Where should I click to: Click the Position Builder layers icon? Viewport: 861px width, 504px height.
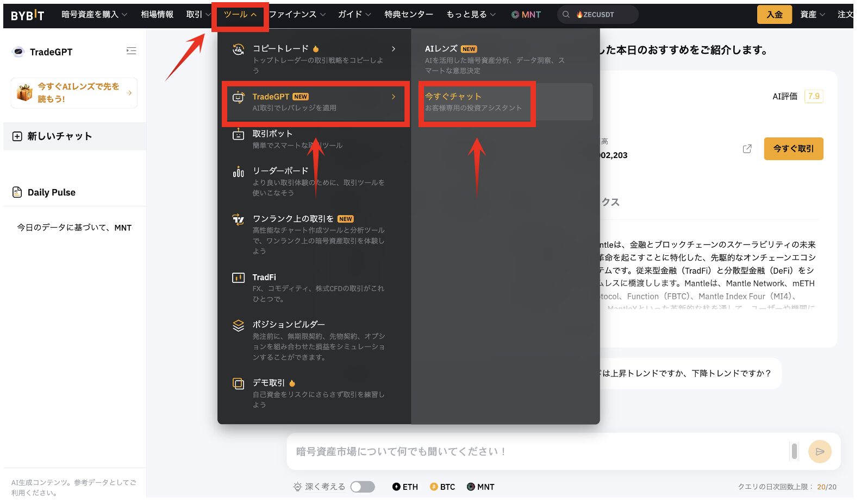238,325
